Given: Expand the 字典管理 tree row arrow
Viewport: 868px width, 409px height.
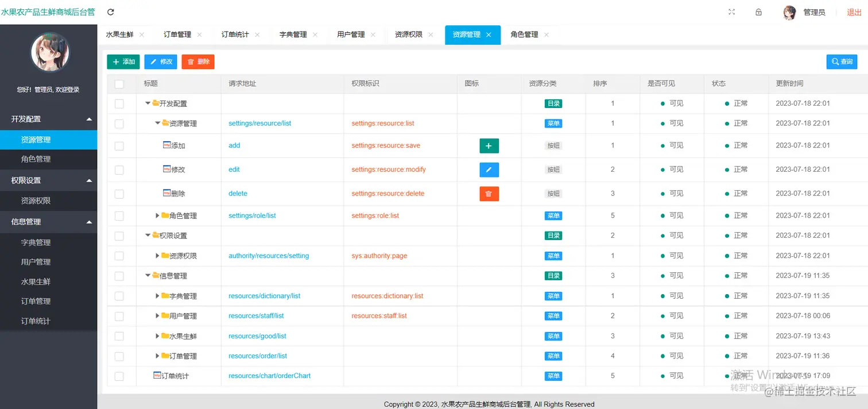Looking at the screenshot, I should coord(157,296).
